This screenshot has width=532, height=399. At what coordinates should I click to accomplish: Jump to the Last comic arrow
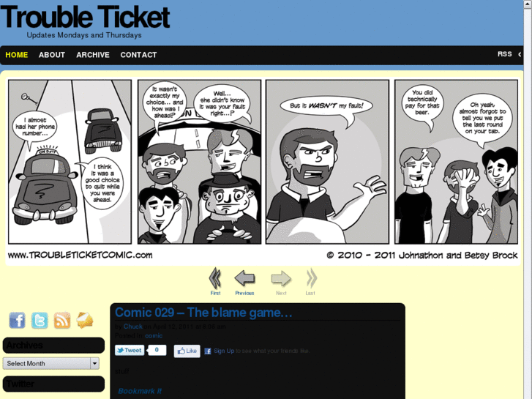point(311,278)
